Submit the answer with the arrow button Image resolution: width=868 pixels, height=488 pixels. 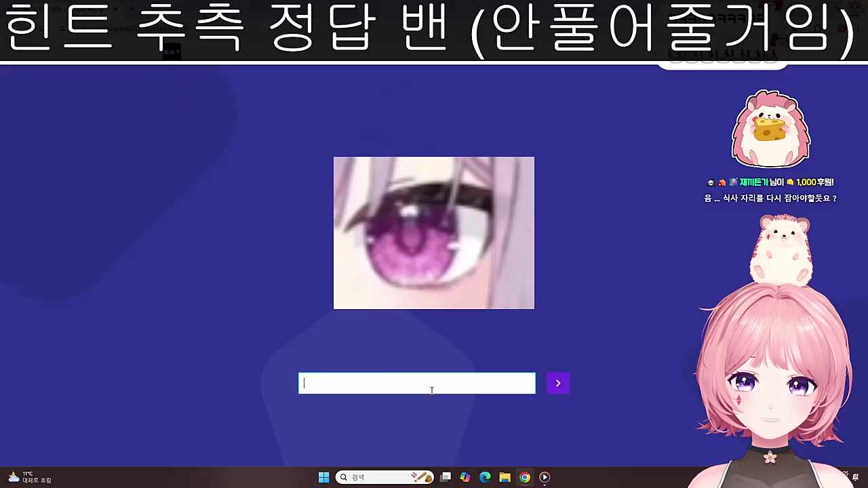pyautogui.click(x=558, y=383)
